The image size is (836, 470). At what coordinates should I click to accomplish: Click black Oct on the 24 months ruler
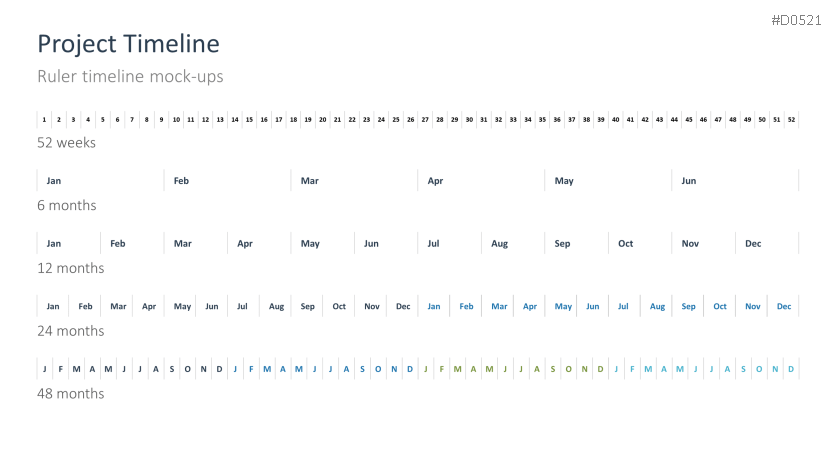pyautogui.click(x=339, y=307)
